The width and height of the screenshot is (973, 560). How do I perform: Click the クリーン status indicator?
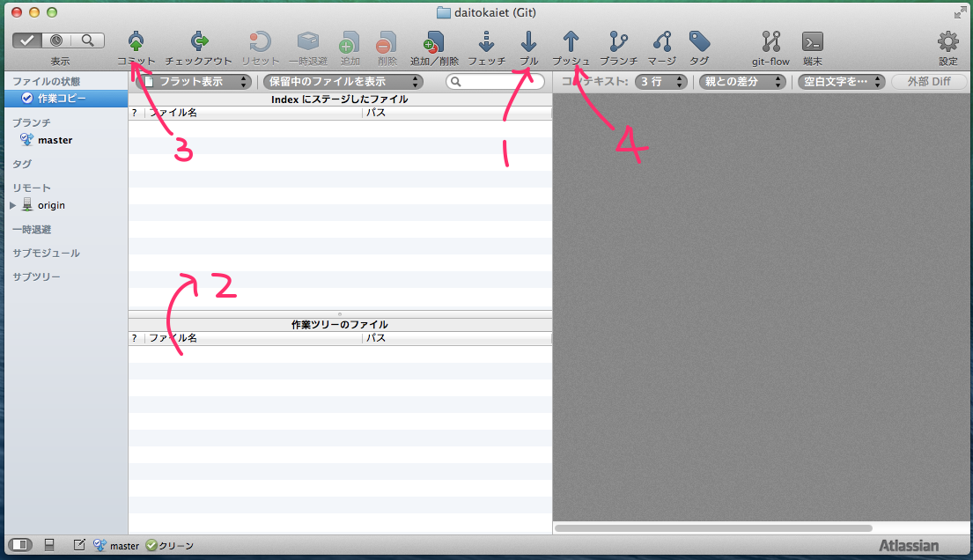[169, 546]
